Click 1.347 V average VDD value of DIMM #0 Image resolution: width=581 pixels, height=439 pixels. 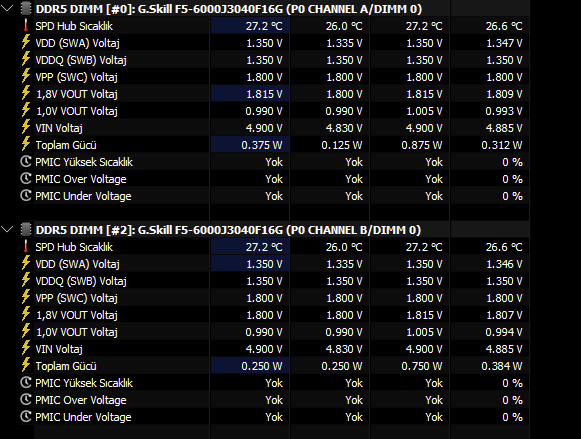504,43
